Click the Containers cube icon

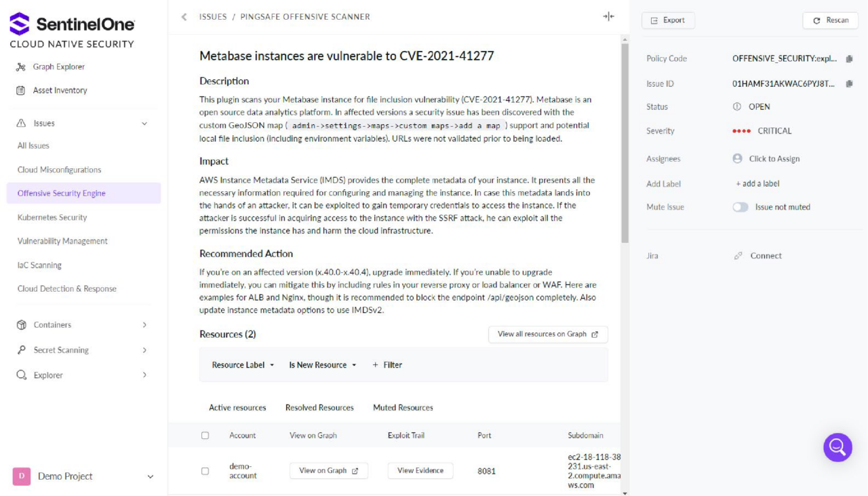tap(21, 325)
